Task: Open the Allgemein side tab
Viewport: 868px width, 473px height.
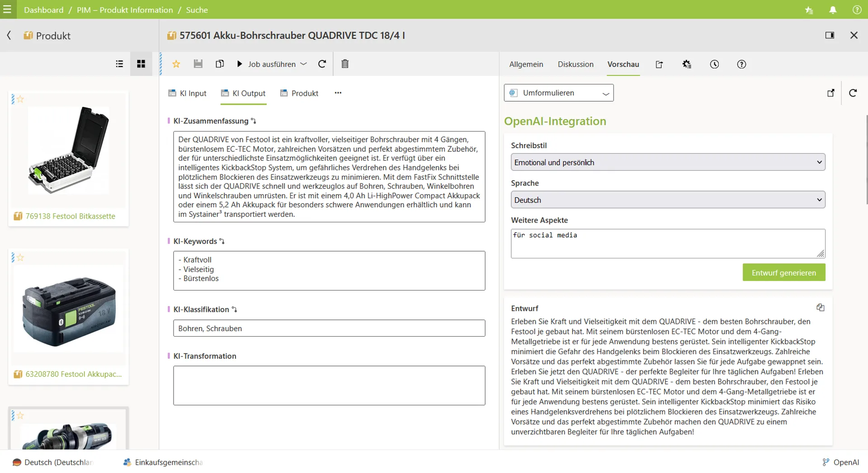Action: (526, 64)
